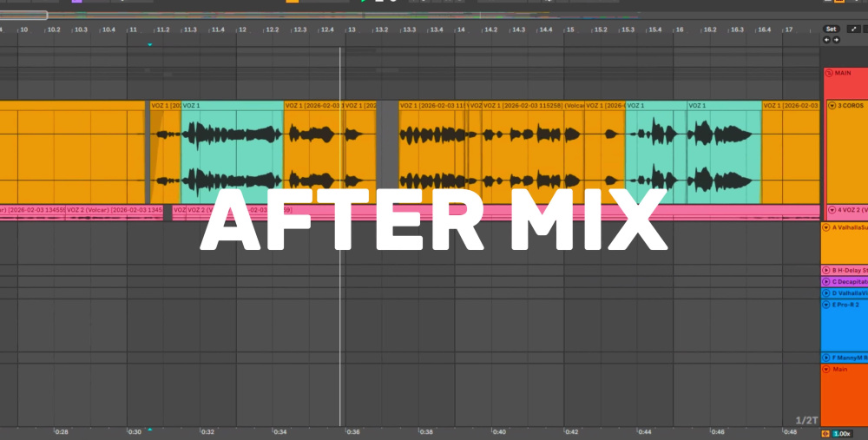The width and height of the screenshot is (868, 440).
Task: Jump to the previous locator arrow
Action: point(826,40)
